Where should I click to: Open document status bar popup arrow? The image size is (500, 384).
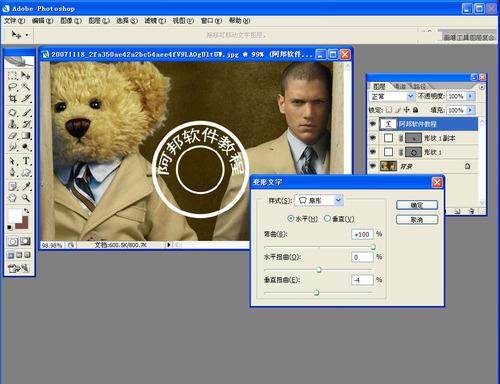[x=169, y=245]
